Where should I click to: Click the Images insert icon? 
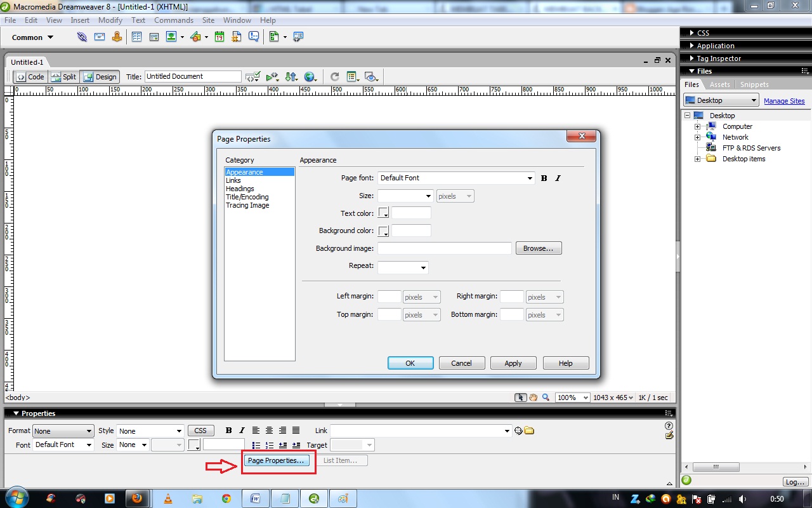tap(171, 37)
